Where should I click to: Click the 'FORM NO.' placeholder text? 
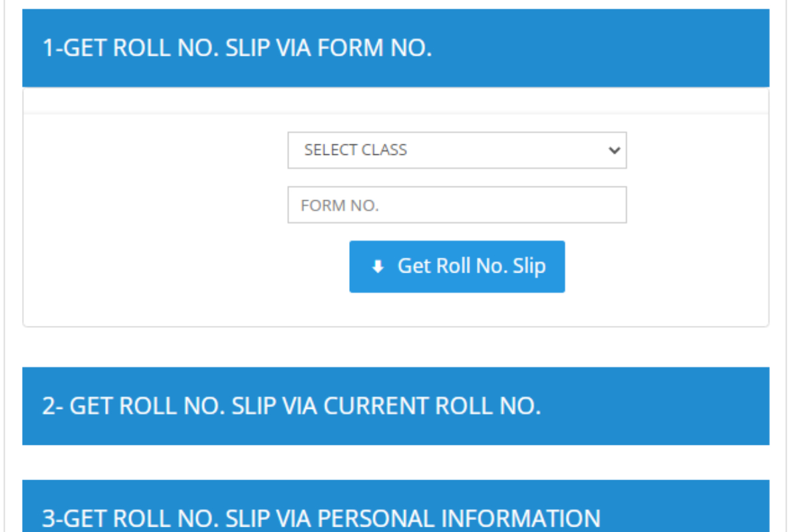tap(339, 205)
